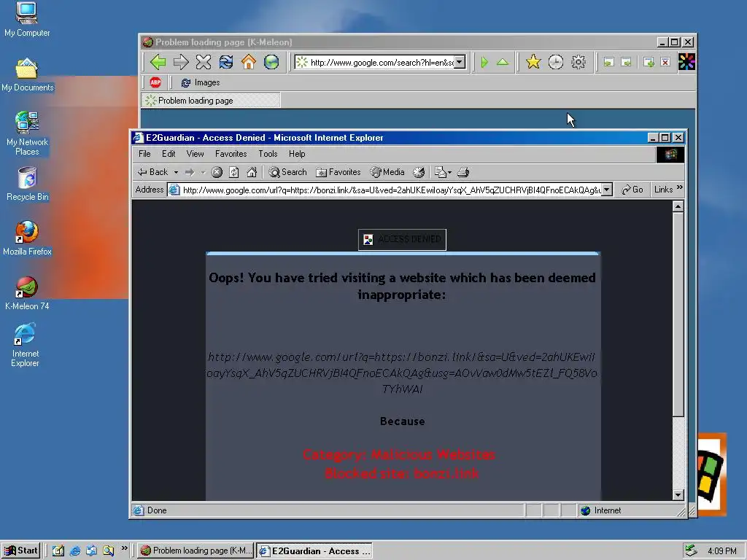Viewport: 747px width, 560px height.
Task: Click the IE Go button
Action: tap(632, 190)
